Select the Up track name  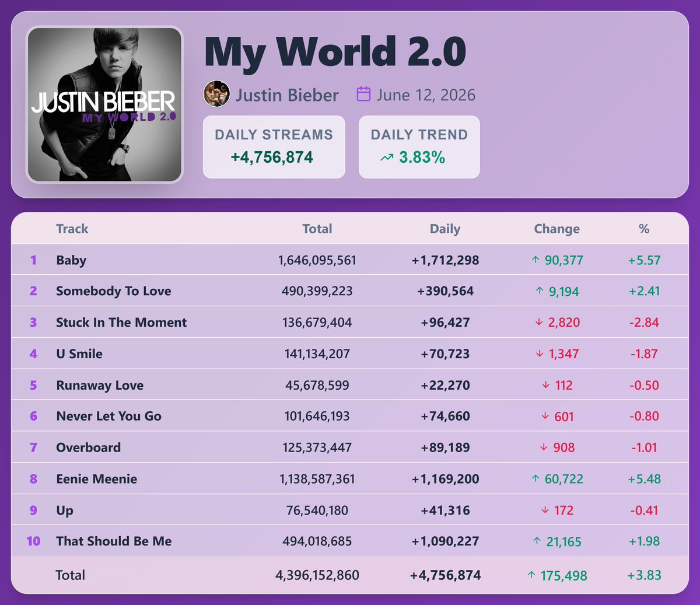[x=65, y=510]
